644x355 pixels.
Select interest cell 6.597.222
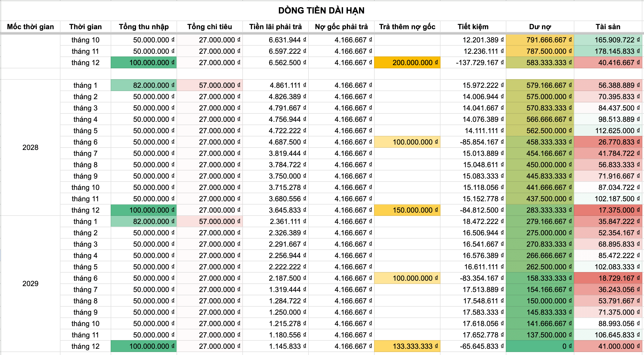(276, 51)
